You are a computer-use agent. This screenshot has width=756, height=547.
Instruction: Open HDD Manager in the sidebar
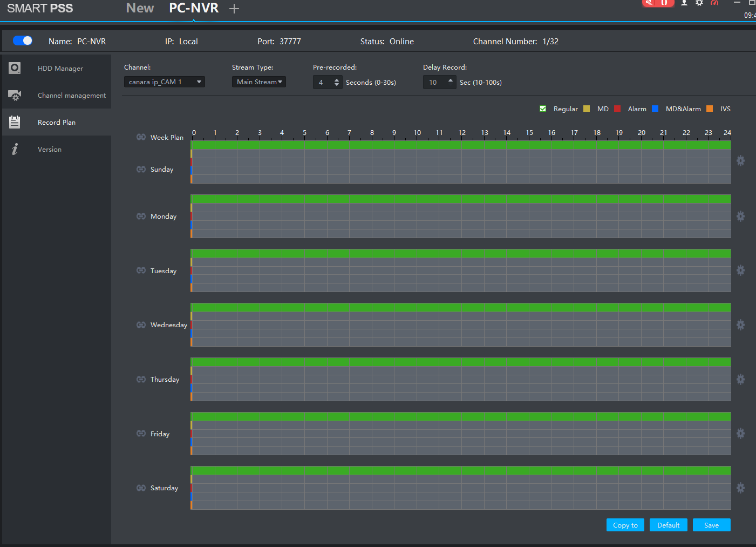pos(60,68)
